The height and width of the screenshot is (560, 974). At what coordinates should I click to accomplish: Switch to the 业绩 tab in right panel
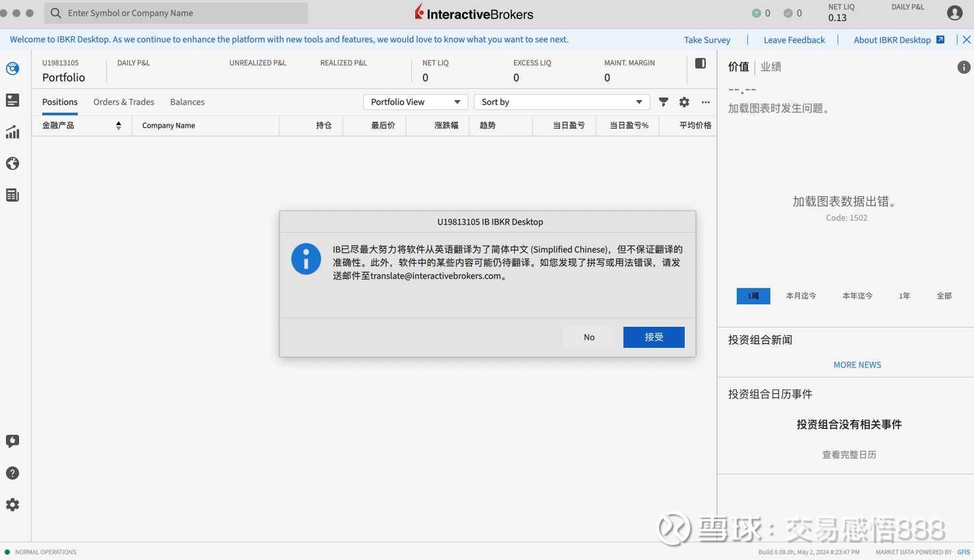tap(770, 67)
